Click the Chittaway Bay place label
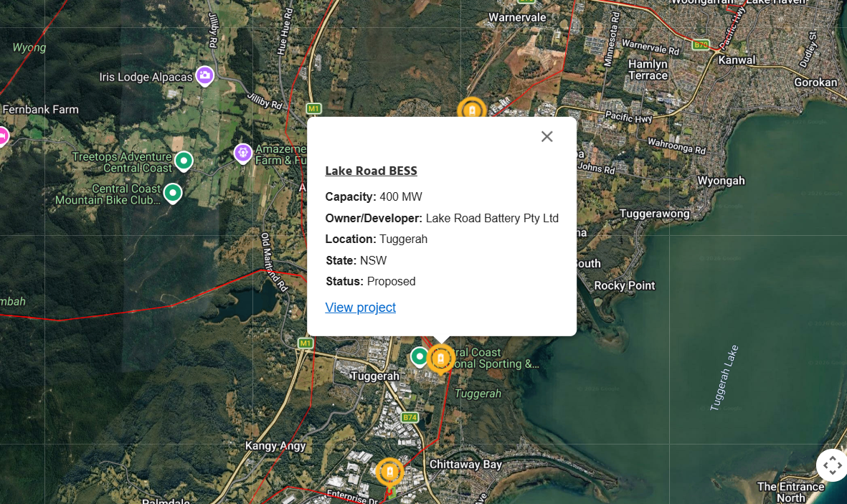Viewport: 847px width, 504px height. [465, 465]
